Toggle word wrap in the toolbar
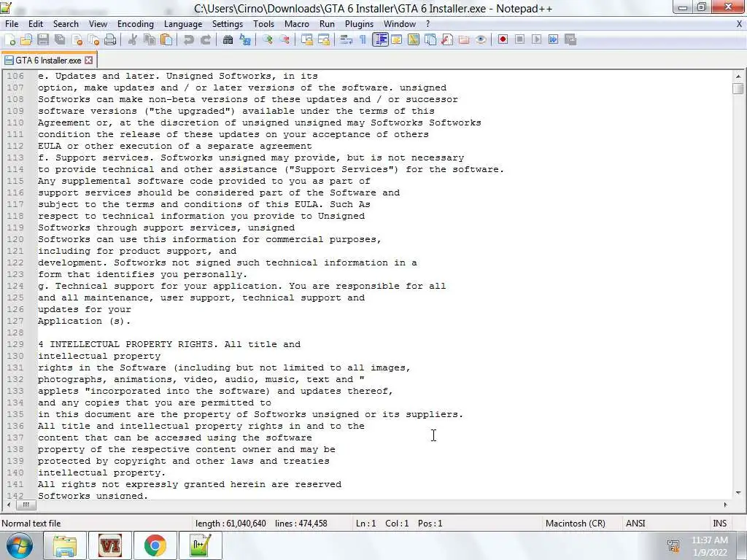The width and height of the screenshot is (747, 560). click(347, 40)
